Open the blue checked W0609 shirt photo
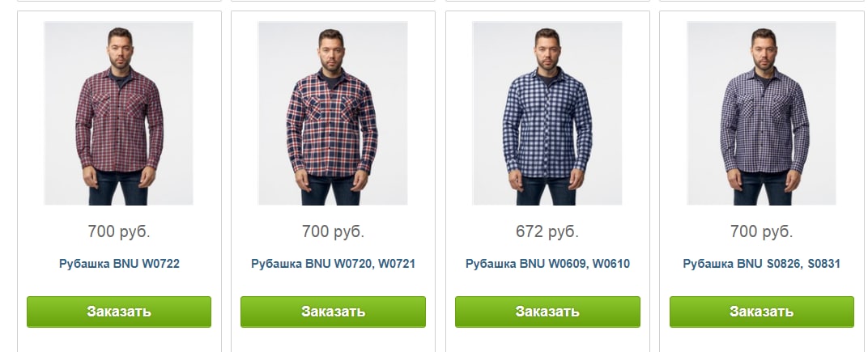868x352 pixels. (547, 113)
